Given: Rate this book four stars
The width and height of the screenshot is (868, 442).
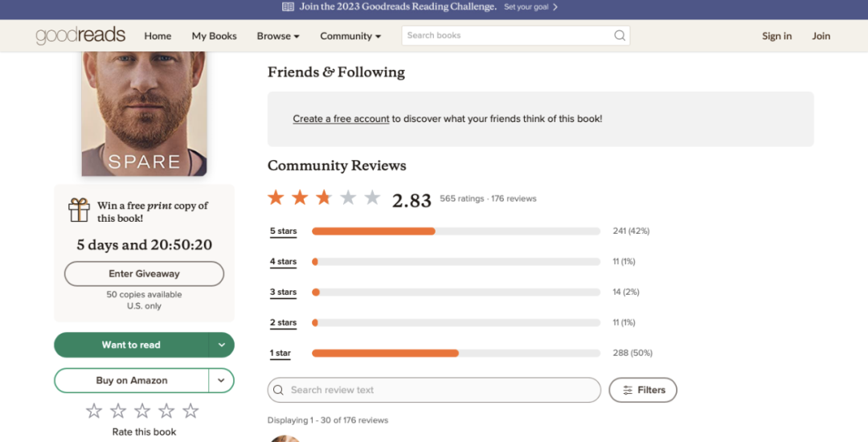Looking at the screenshot, I should (166, 411).
